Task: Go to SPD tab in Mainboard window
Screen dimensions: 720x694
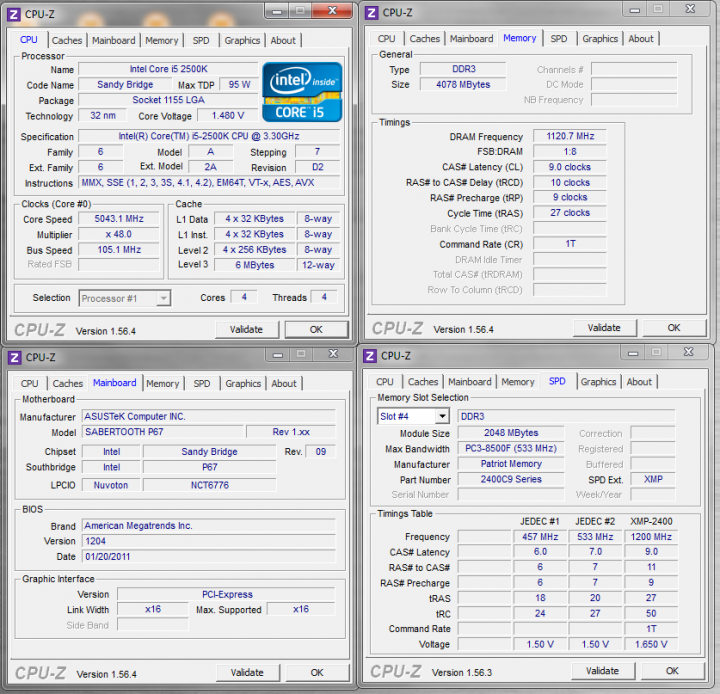Action: coord(202,384)
